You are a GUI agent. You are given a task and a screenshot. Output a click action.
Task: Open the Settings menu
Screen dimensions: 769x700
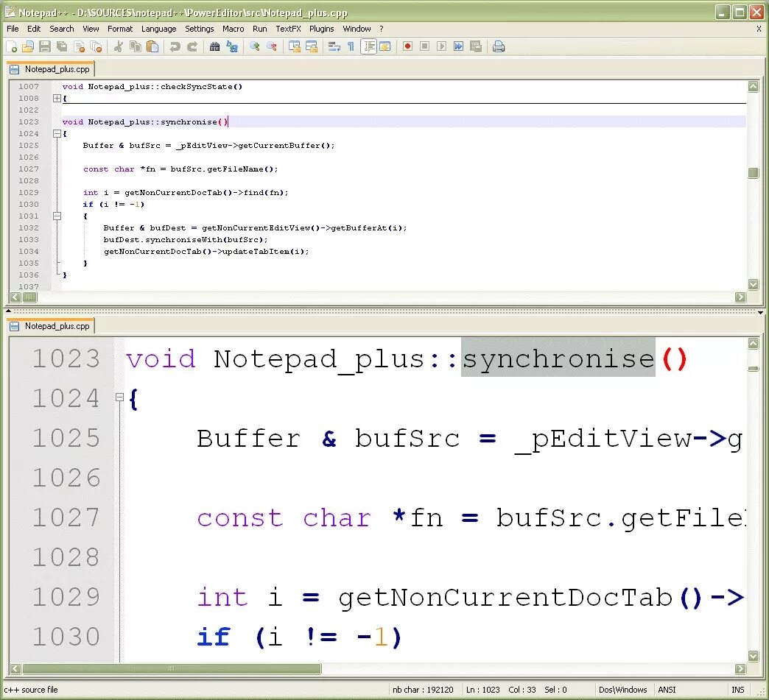[200, 29]
